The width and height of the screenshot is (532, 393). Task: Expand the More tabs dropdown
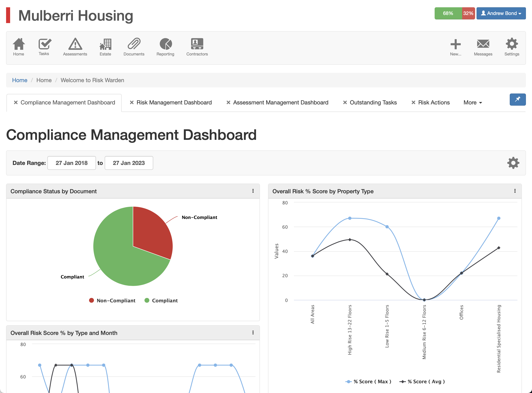pos(472,102)
